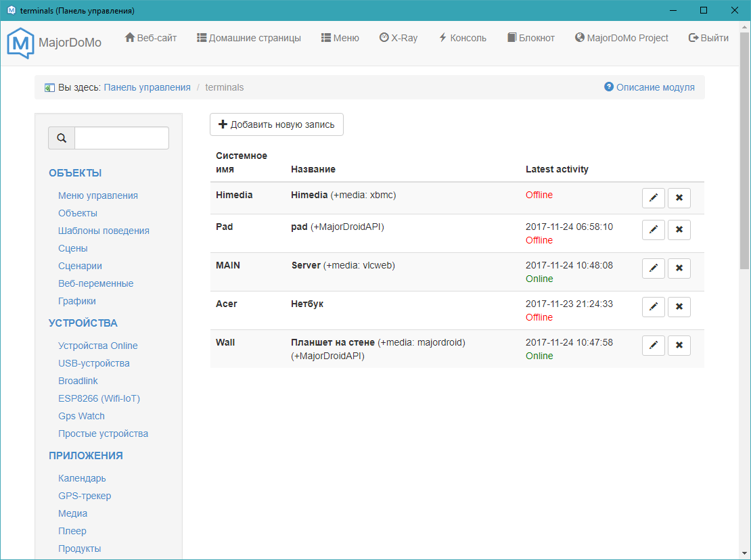
Task: Remove the Acer terminal with its X icon
Action: 679,307
